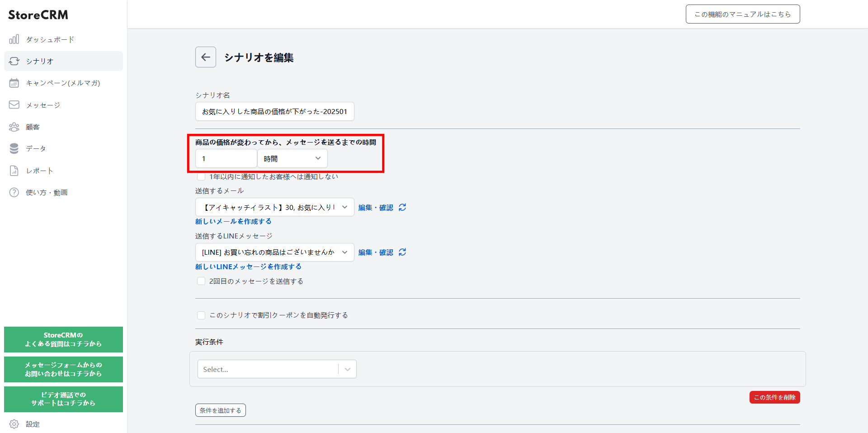Open the 送信するメール template dropdown
The height and width of the screenshot is (433, 868).
[x=275, y=207]
